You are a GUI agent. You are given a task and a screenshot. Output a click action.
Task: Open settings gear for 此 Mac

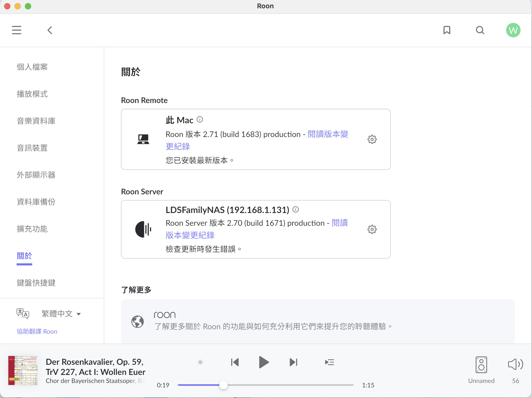pyautogui.click(x=372, y=139)
